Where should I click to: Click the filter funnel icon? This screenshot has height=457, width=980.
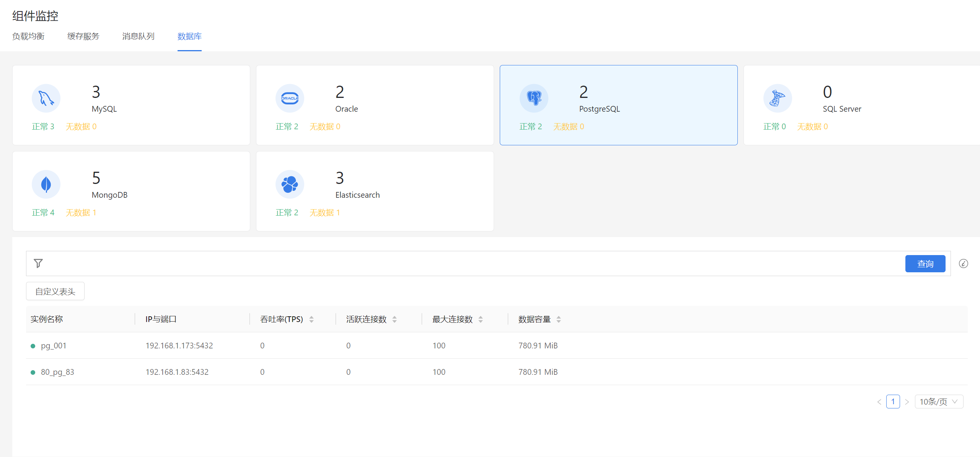click(x=38, y=263)
